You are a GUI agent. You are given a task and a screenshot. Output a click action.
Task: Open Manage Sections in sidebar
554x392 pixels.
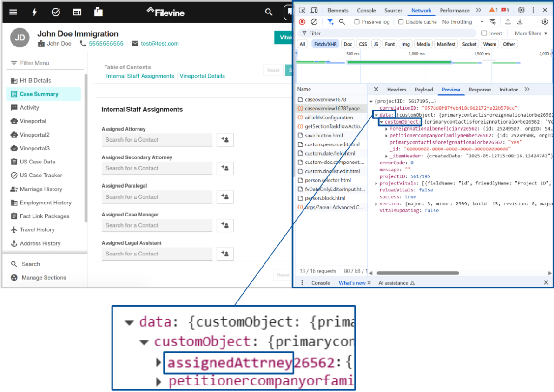coord(38,278)
